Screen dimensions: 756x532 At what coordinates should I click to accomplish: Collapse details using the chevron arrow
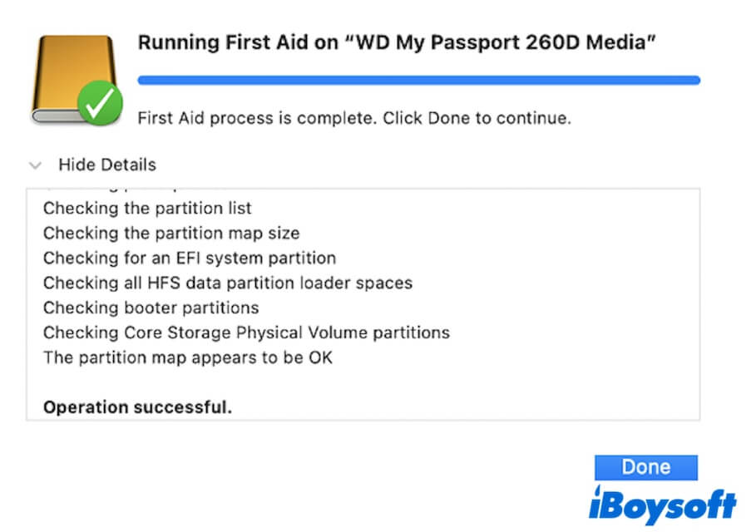[x=35, y=165]
